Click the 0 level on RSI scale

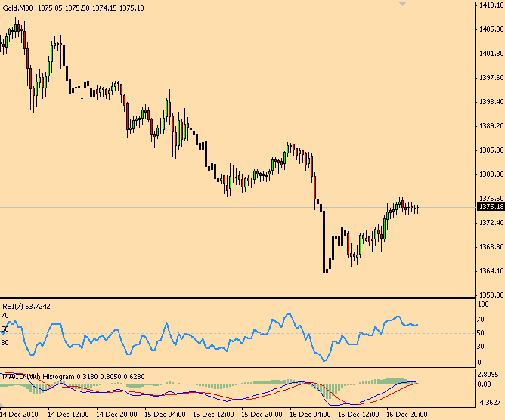click(x=479, y=363)
